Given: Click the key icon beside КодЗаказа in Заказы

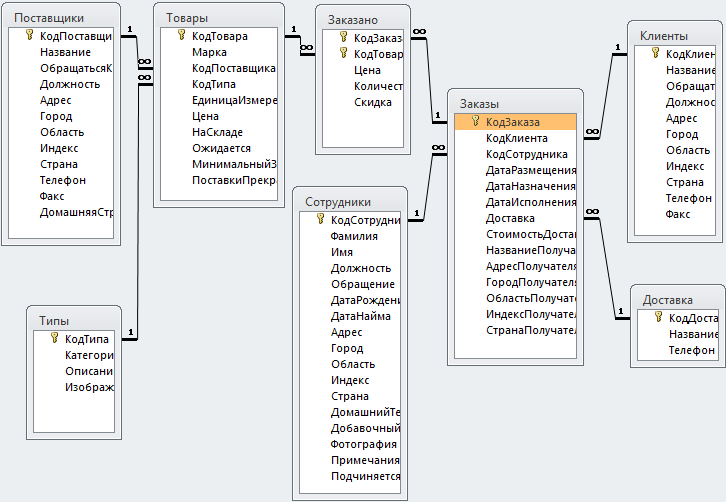Looking at the screenshot, I should point(476,121).
